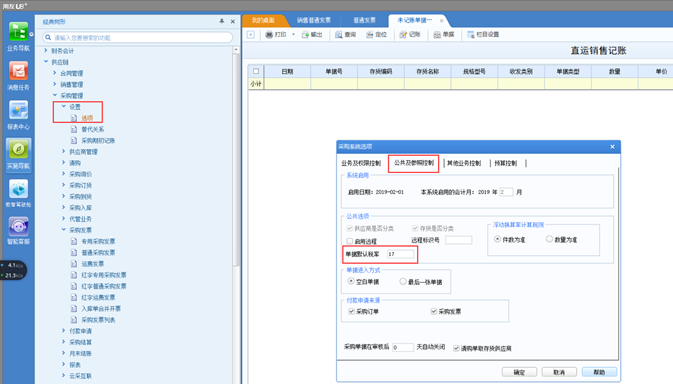Expand the 财务会计 tree node
This screenshot has width=673, height=384.
[x=46, y=51]
